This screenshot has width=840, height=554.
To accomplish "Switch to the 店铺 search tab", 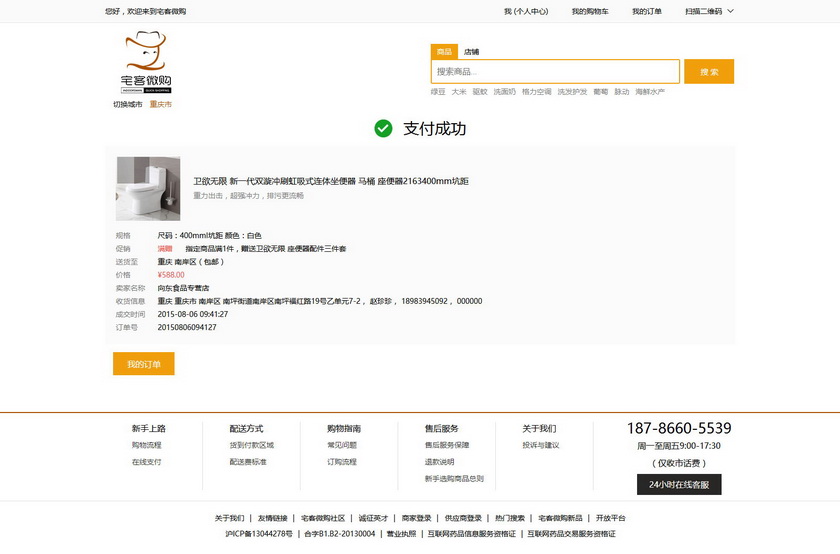I will [471, 52].
